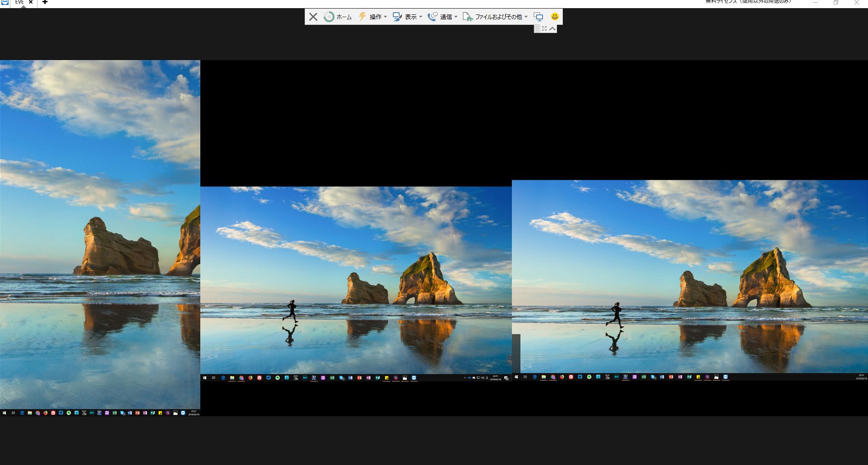Viewport: 868px width, 465px height.
Task: Click the smiley feedback icon in the toolbar
Action: (x=555, y=17)
